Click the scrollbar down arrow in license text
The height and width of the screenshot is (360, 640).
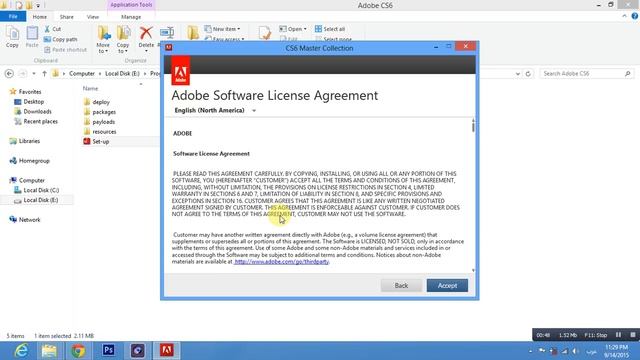473,270
